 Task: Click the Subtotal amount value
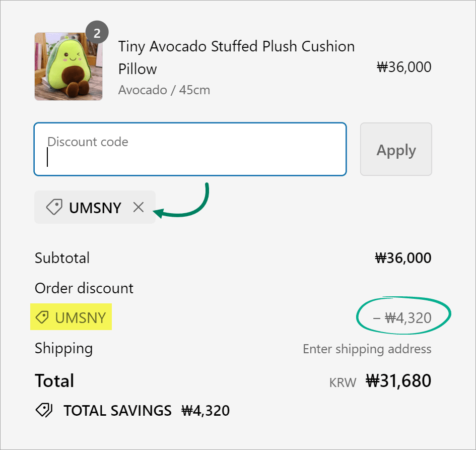(403, 258)
